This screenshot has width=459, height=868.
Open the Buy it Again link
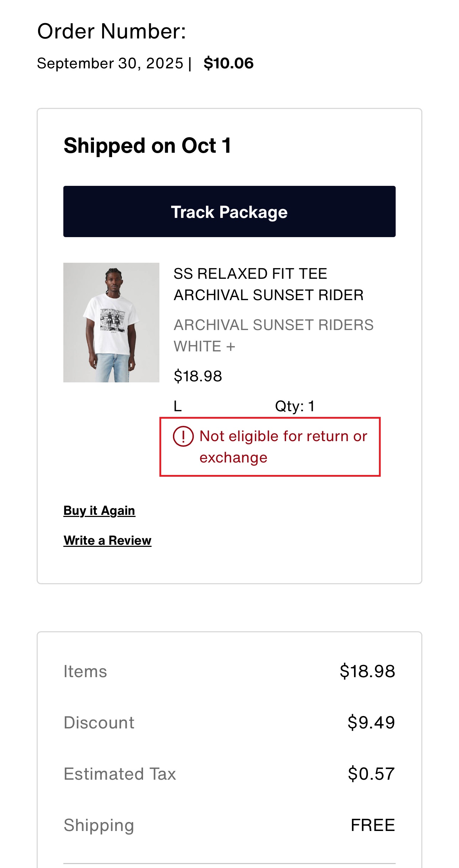coord(99,511)
